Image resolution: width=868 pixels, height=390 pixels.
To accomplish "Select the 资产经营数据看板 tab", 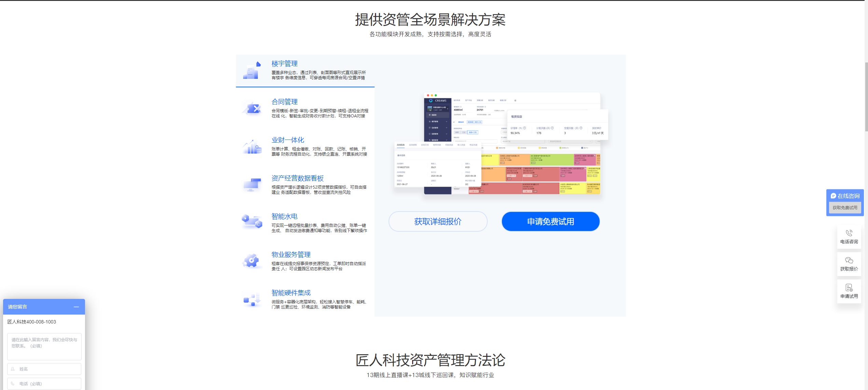I will (x=305, y=185).
